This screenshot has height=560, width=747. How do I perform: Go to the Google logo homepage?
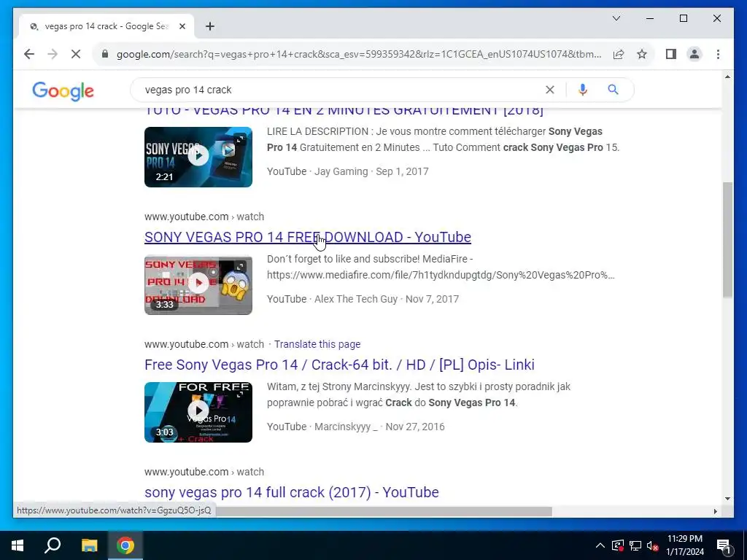(63, 91)
